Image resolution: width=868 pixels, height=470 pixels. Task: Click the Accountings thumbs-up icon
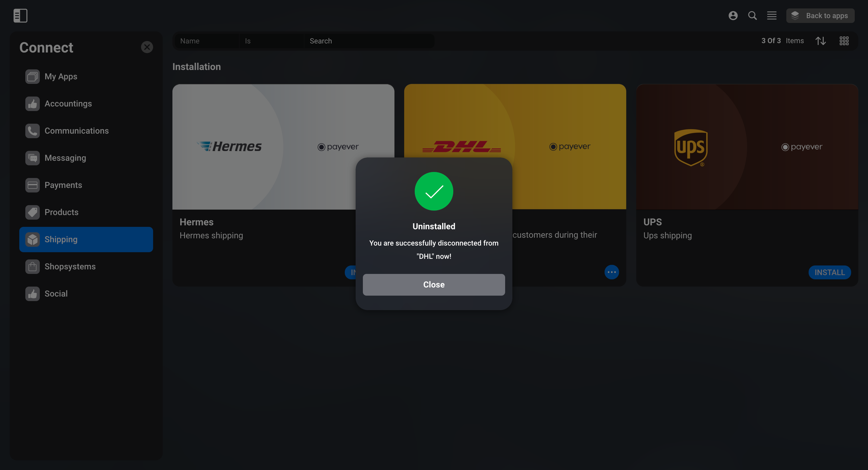[x=32, y=103]
